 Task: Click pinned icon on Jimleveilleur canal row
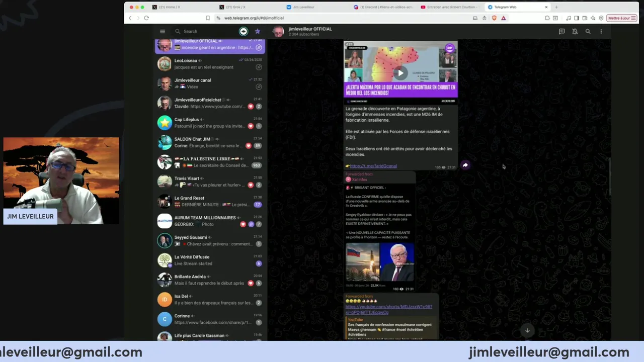pyautogui.click(x=259, y=86)
